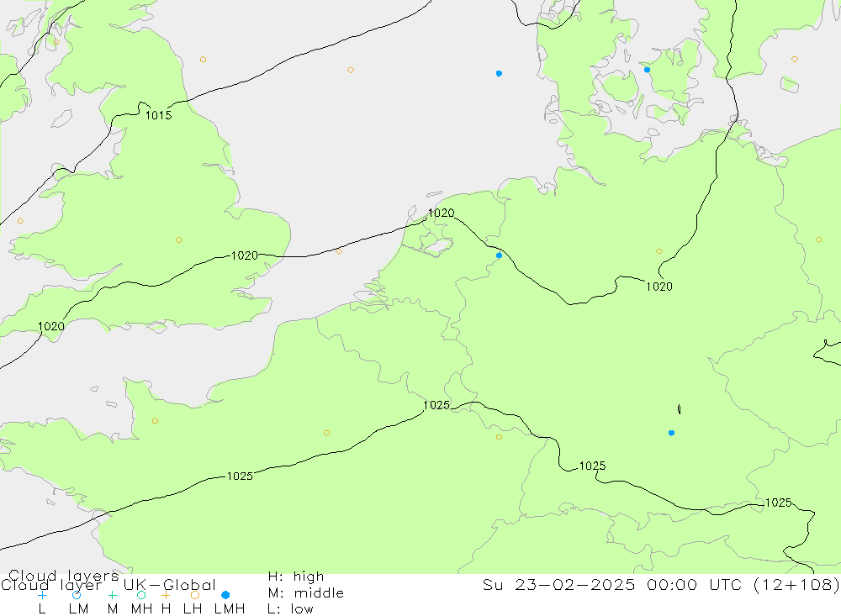Click the 1025 isobar label over southwest Germany
Image resolution: width=841 pixels, height=616 pixels.
tap(593, 466)
